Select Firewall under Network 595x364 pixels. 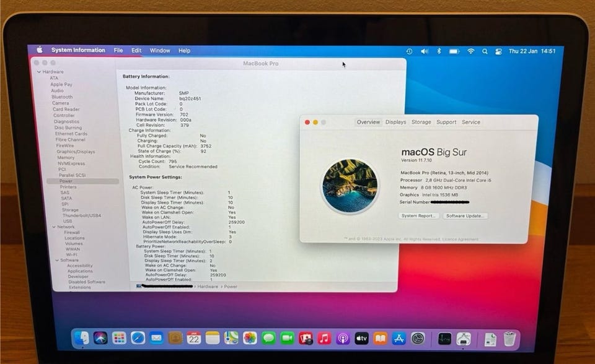(72, 232)
